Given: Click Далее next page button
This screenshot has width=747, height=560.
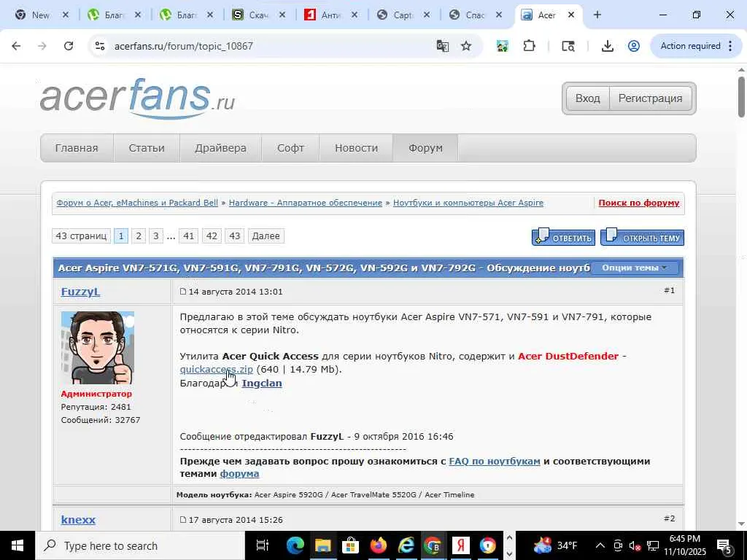Looking at the screenshot, I should [x=266, y=236].
